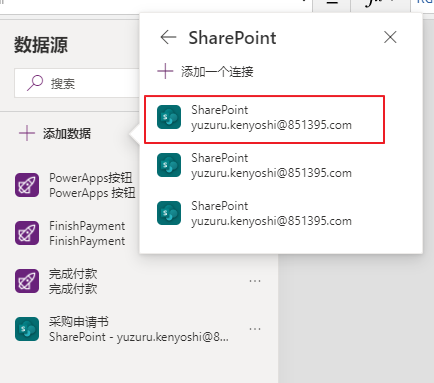
Task: Click the SharePoint icon for 采购申请书
Action: point(27,329)
